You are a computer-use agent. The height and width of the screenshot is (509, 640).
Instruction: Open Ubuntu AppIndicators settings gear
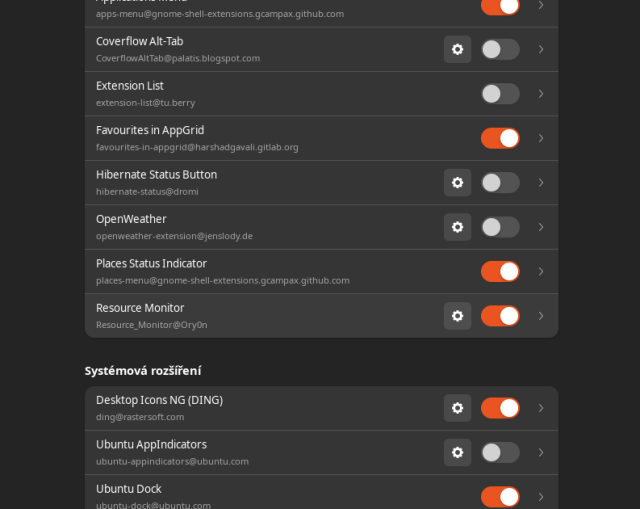pyautogui.click(x=457, y=452)
